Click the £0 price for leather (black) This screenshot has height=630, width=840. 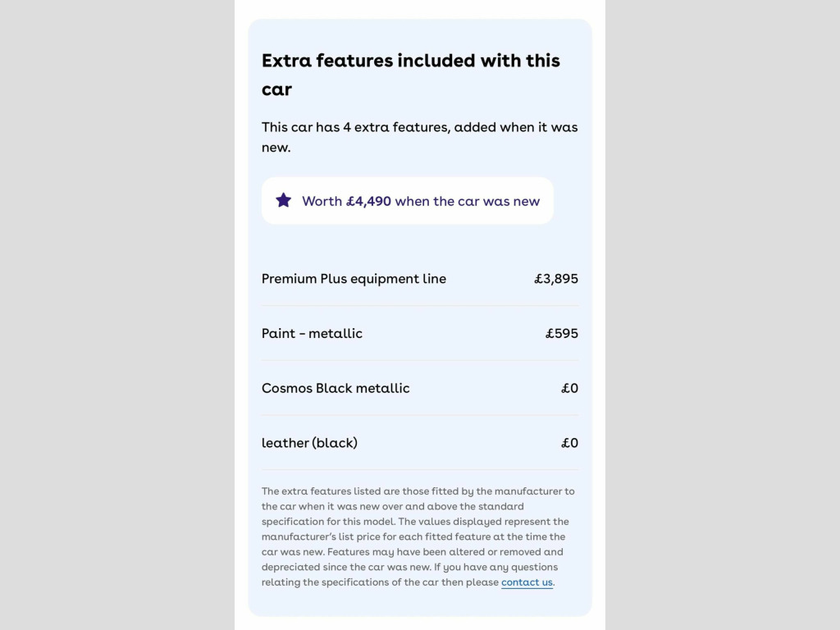pos(569,443)
